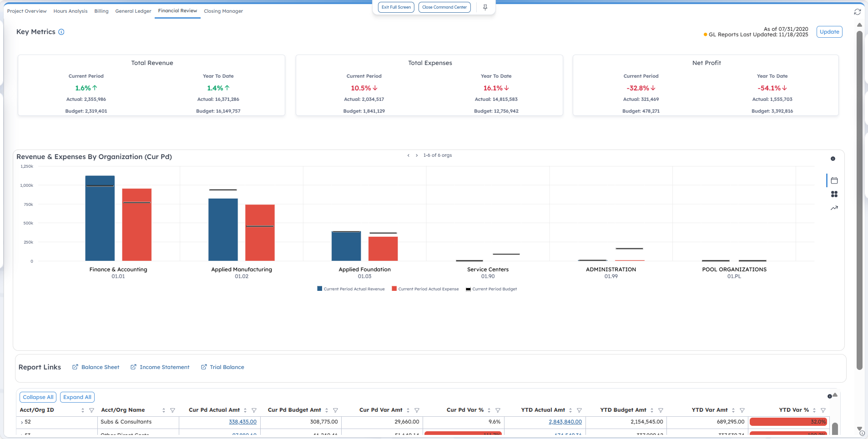
Task: Click the refresh icon at top right
Action: tap(858, 12)
